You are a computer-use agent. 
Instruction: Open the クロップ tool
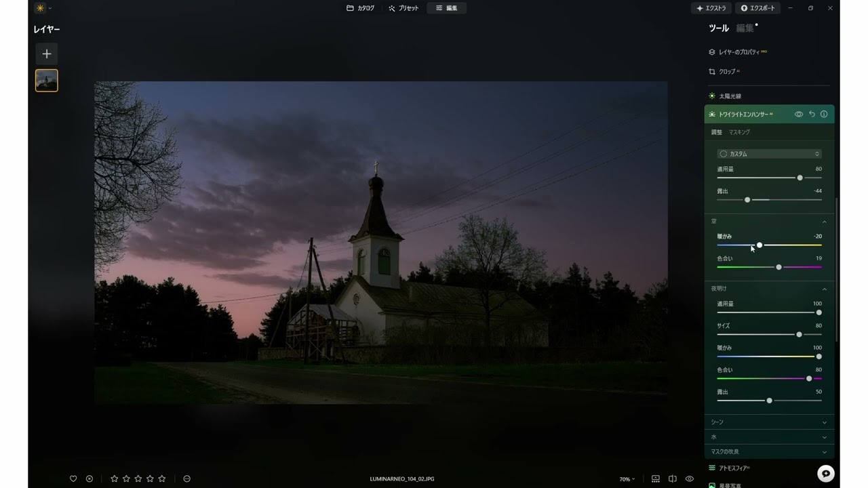(724, 71)
